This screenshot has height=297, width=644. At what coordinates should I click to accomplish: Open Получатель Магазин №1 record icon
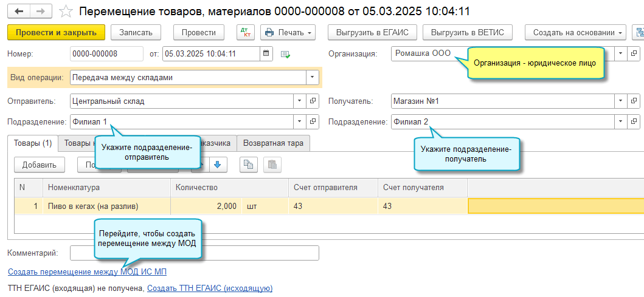pos(634,101)
